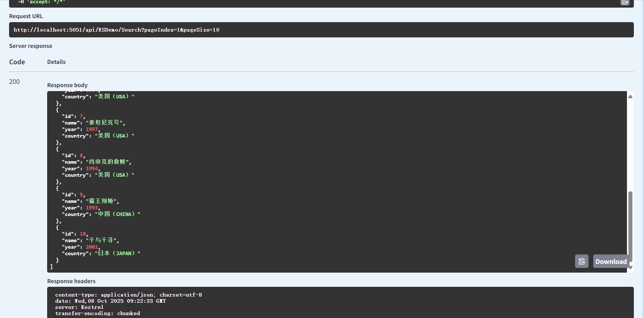
Task: Click the "Code" column header
Action: 17,62
